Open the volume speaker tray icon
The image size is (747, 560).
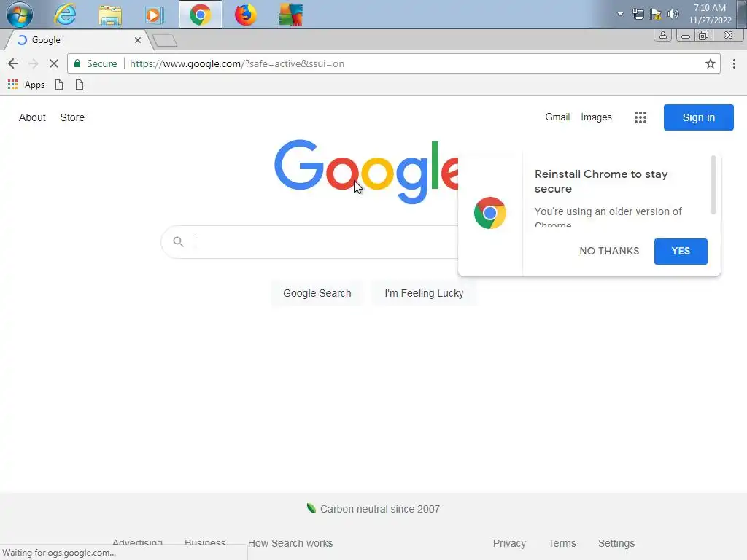[x=673, y=14]
